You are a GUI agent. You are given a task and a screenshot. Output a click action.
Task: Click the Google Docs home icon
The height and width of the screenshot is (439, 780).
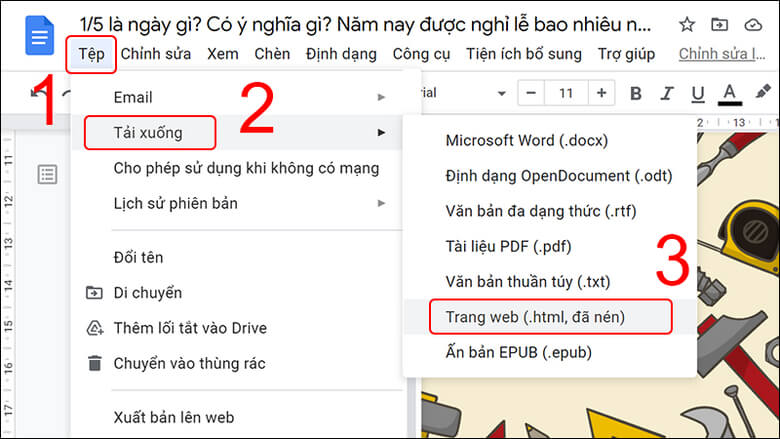[x=38, y=38]
